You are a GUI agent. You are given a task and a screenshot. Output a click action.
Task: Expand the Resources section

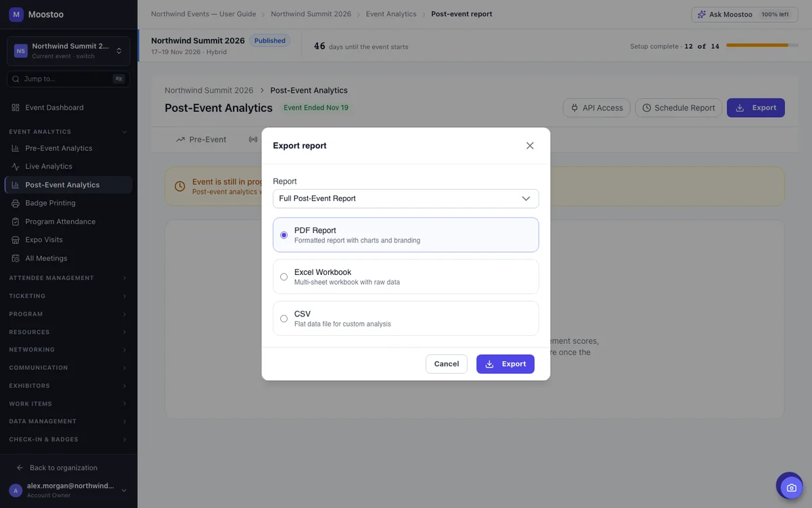[x=68, y=332]
